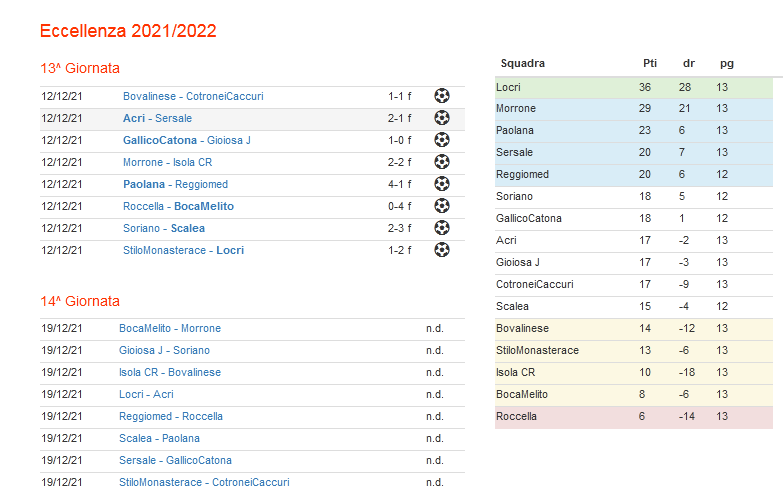The image size is (783, 499).
Task: Open the Scalea - Paolana fixture
Action: click(x=159, y=438)
